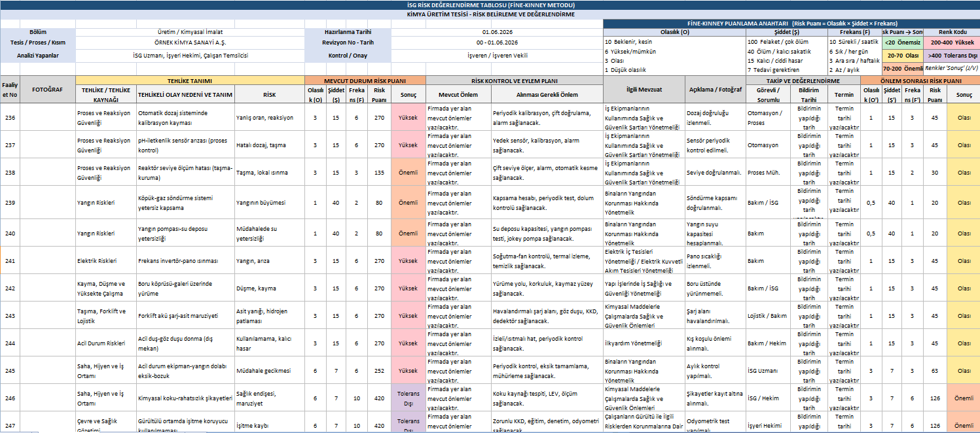
Task: Select the 'Bölüm' label cell
Action: (x=38, y=32)
